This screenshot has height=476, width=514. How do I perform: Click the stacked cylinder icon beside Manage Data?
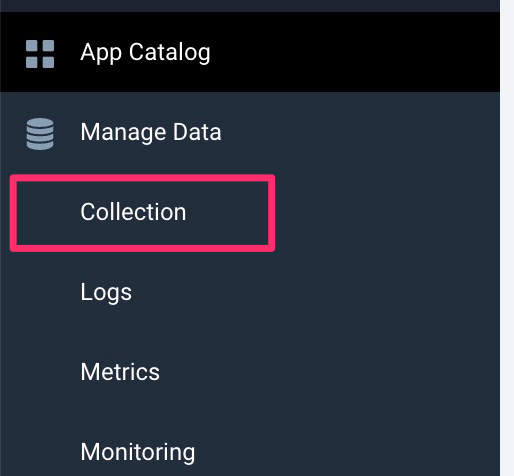[x=40, y=134]
